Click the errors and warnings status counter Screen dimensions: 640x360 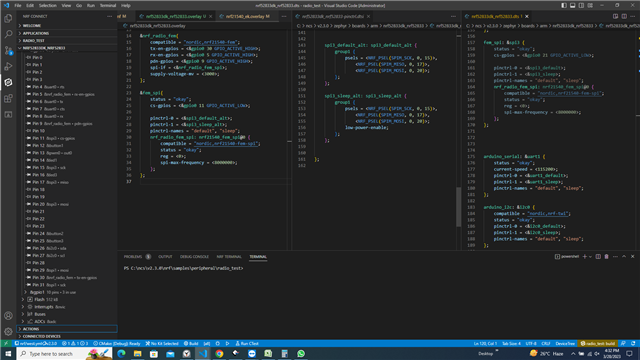coord(75,344)
